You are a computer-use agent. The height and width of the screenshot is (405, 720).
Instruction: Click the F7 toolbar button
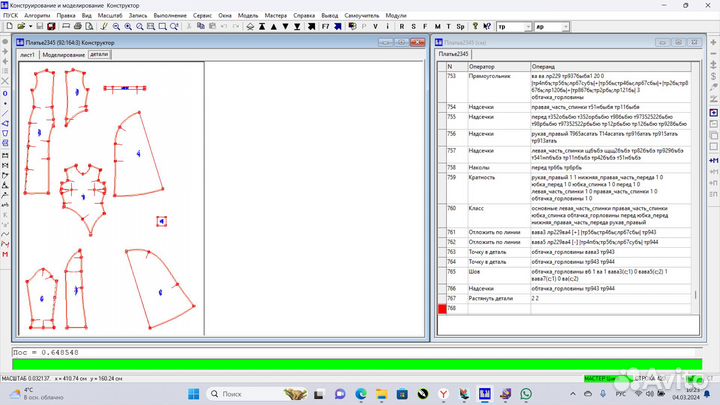tap(324, 27)
